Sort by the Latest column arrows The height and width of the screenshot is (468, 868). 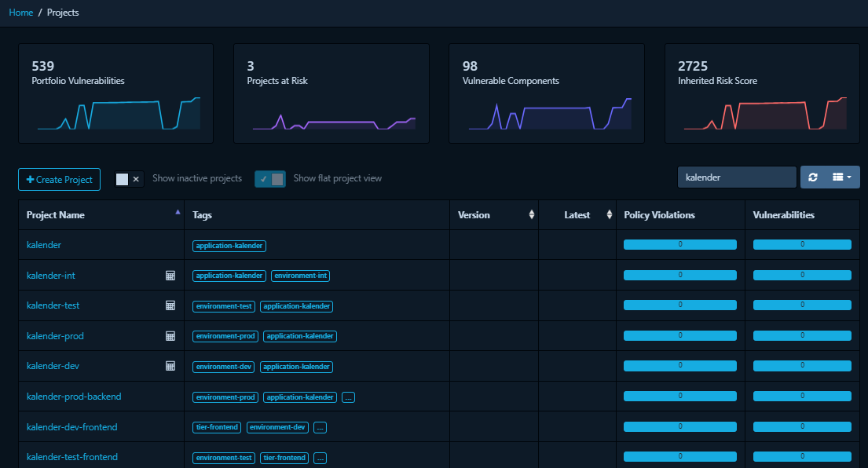609,215
